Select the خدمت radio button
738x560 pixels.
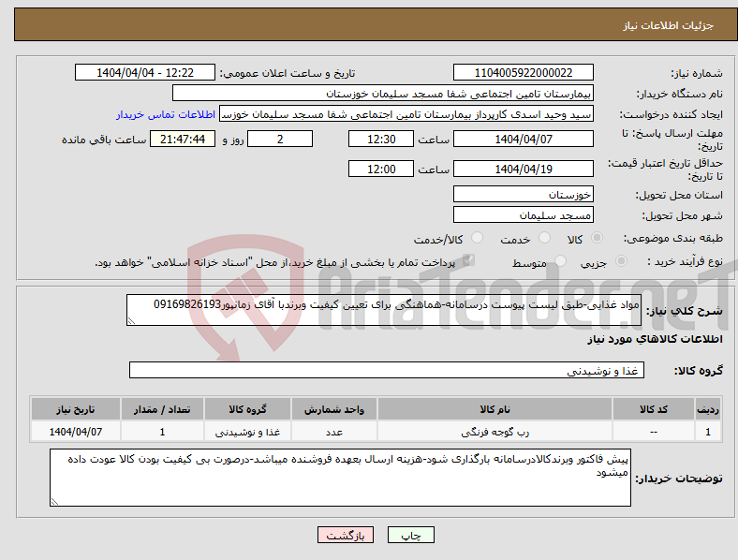pos(544,238)
